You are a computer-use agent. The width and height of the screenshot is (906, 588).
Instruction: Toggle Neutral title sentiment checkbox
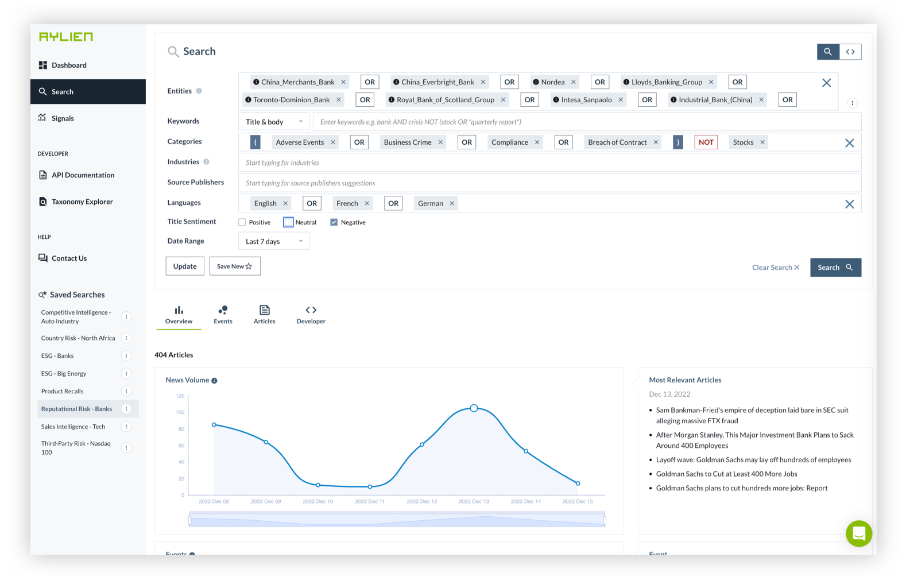point(288,222)
